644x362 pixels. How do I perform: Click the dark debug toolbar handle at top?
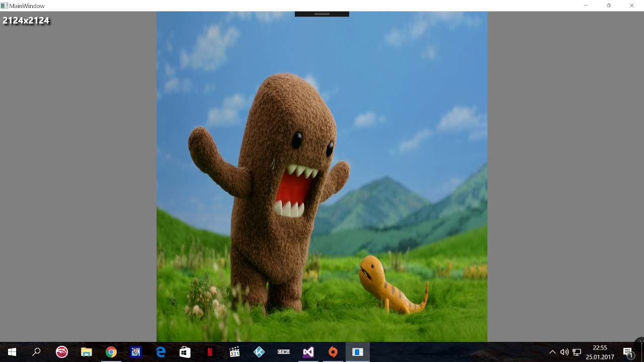[322, 14]
